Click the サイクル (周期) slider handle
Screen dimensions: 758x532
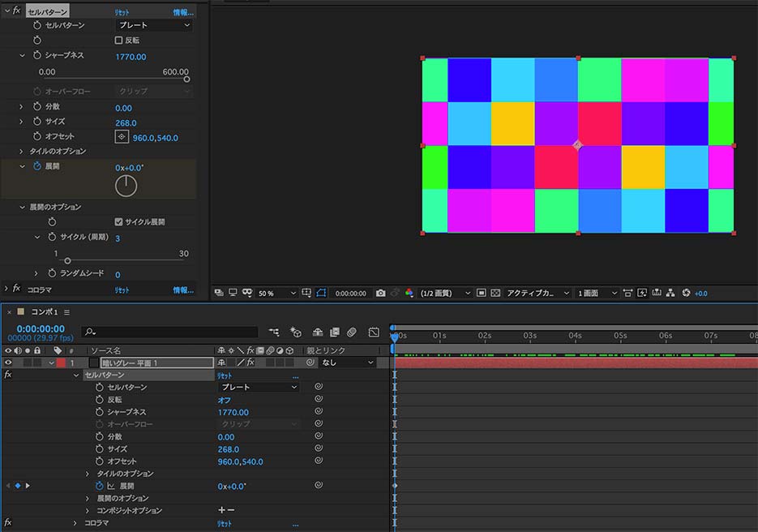[x=67, y=260]
